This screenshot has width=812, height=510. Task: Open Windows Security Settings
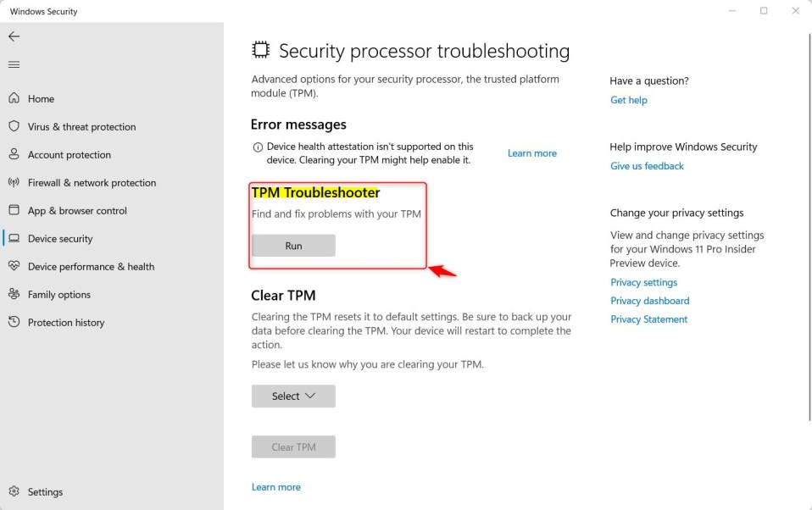(x=46, y=491)
